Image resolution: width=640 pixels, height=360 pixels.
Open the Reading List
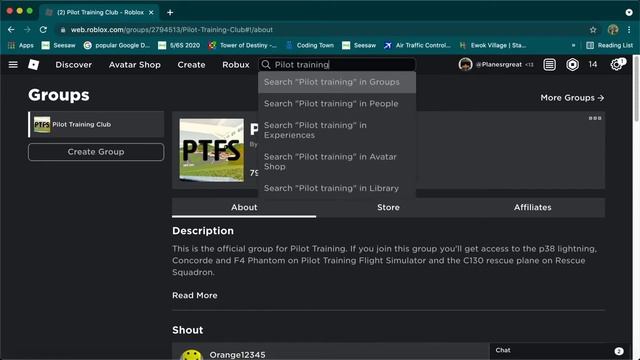(609, 45)
